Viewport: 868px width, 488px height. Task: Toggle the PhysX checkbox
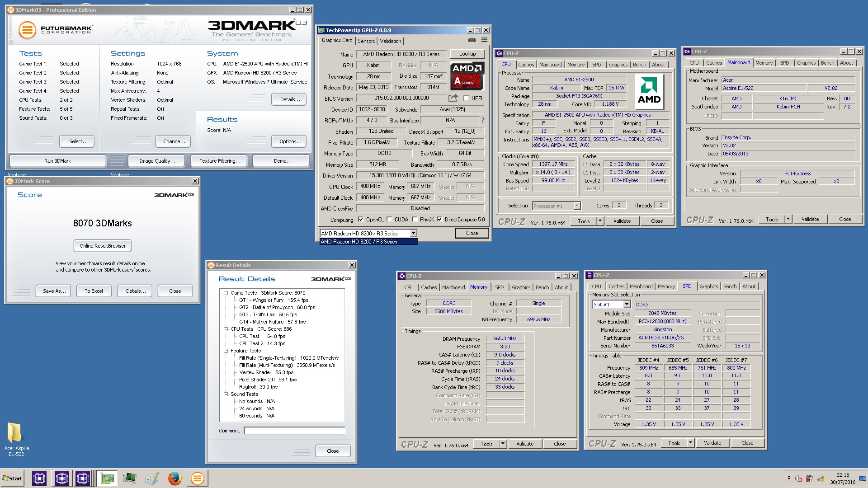(x=415, y=220)
